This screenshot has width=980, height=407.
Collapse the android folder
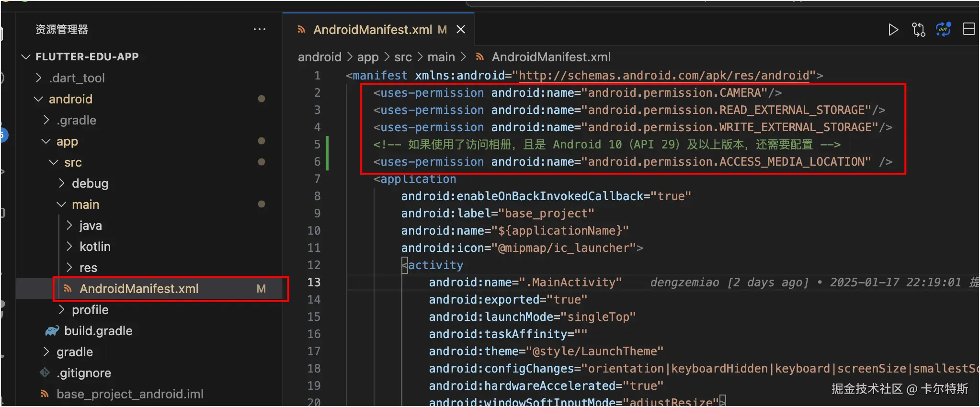click(39, 99)
